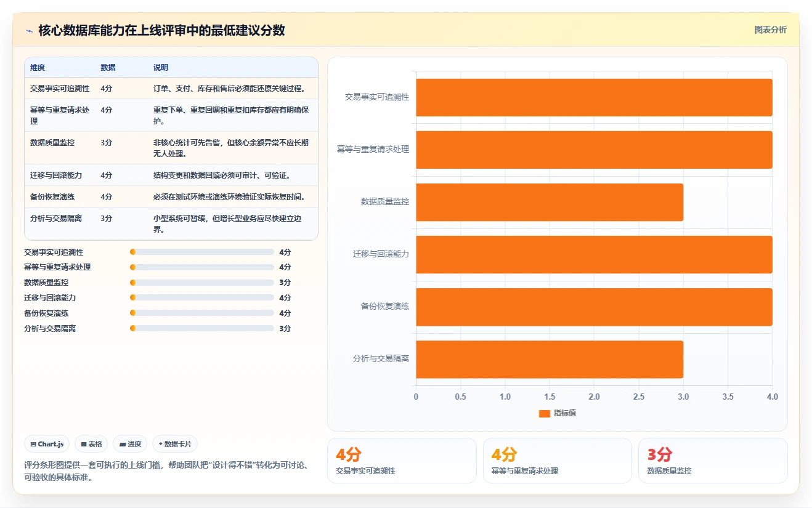Click the 幂等与重复请求处理 table cell

[x=60, y=116]
